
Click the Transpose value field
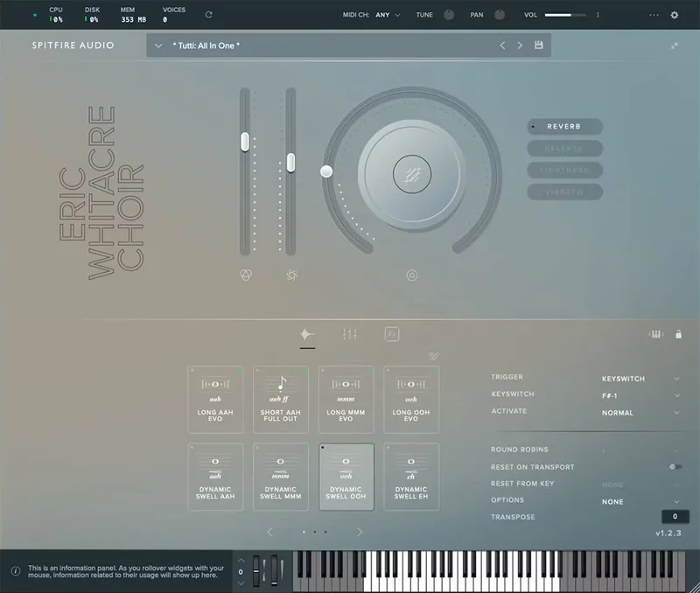point(675,517)
